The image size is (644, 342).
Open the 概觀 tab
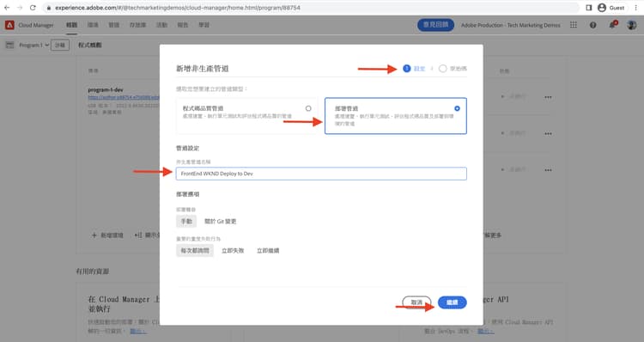tap(72, 25)
